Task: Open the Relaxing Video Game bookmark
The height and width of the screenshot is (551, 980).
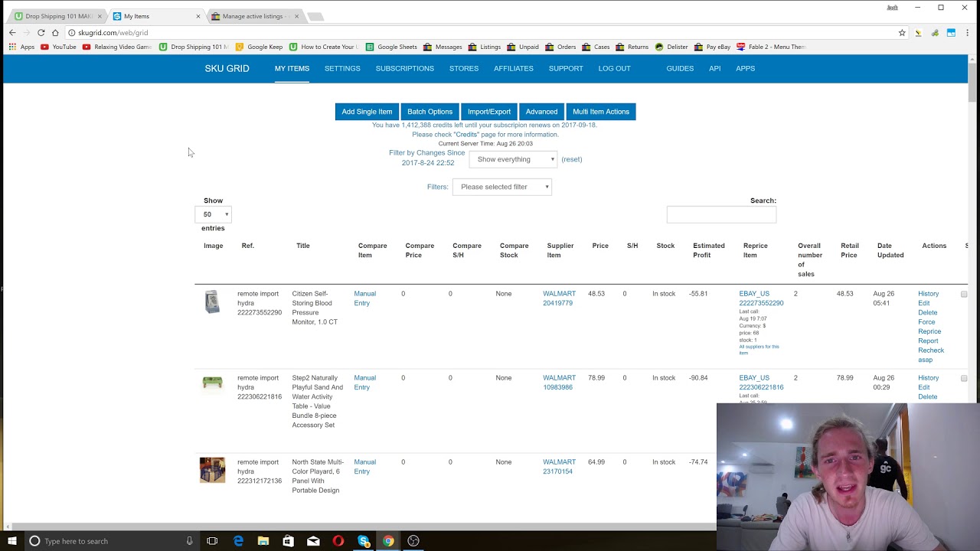Action: pos(117,47)
